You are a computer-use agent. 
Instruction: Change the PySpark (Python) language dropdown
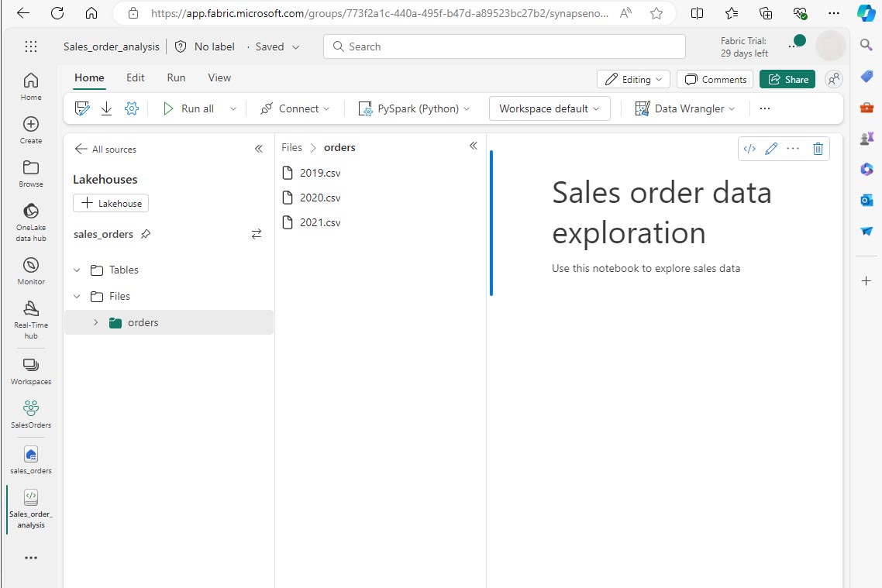pyautogui.click(x=413, y=108)
